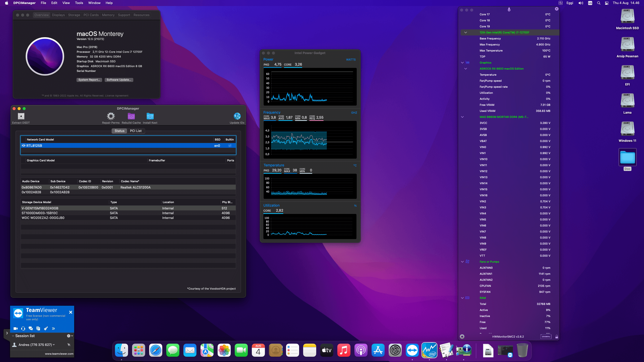Open TeamViewer file transfer icon
Viewport: 644px width, 362px height.
point(38,328)
